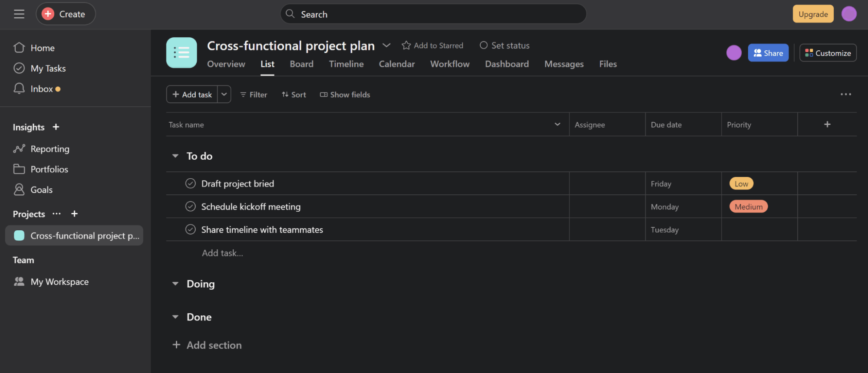Open the three-dot more options menu
The image size is (868, 373).
pyautogui.click(x=845, y=95)
